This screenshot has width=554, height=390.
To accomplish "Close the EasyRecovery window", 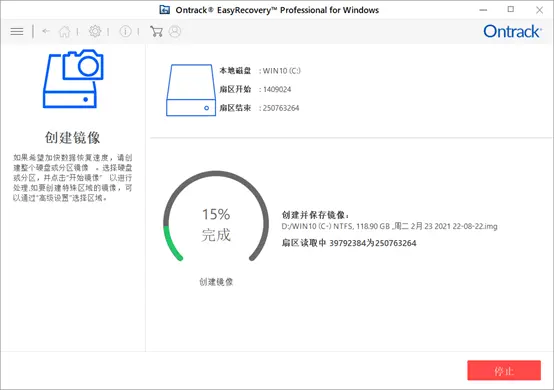I will [x=539, y=10].
